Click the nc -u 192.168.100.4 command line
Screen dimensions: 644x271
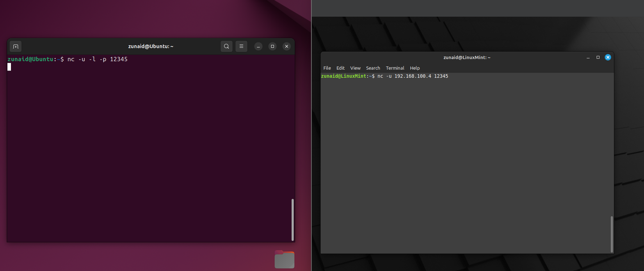[412, 76]
